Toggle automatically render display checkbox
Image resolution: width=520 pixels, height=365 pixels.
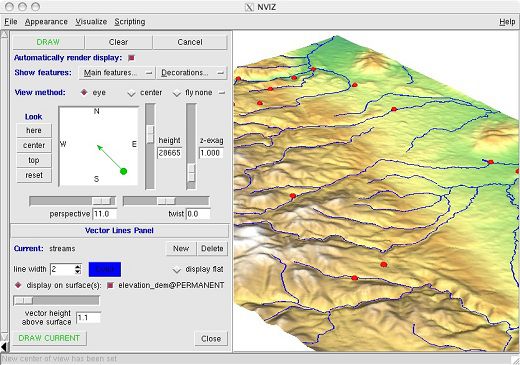point(131,58)
